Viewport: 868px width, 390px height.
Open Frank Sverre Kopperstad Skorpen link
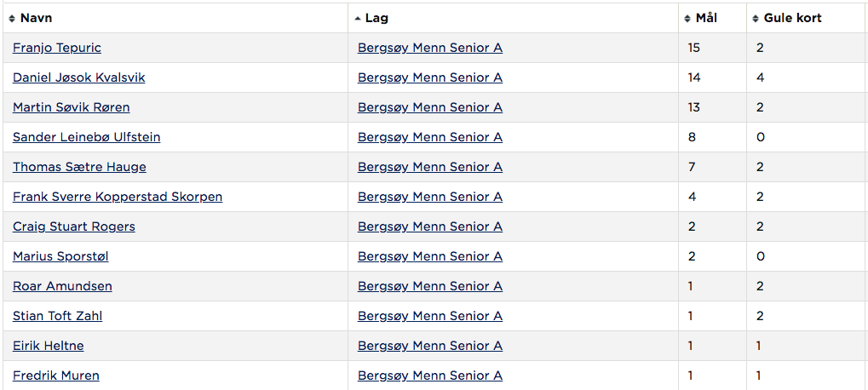118,198
